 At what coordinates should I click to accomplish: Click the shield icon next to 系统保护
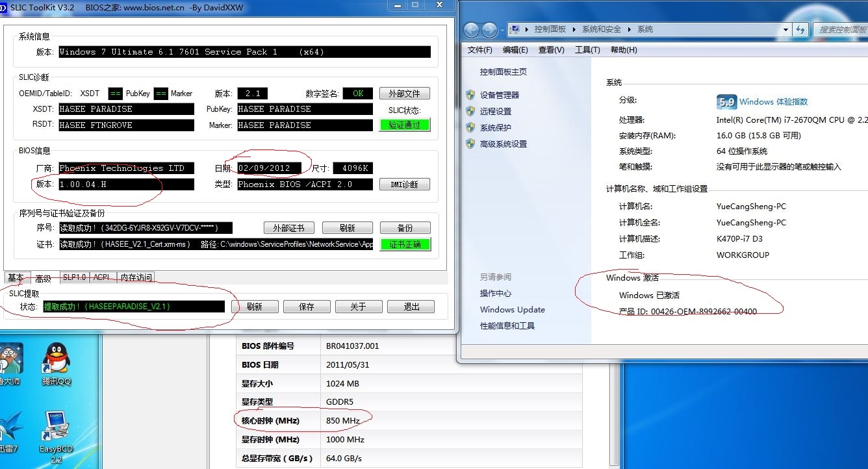[470, 127]
